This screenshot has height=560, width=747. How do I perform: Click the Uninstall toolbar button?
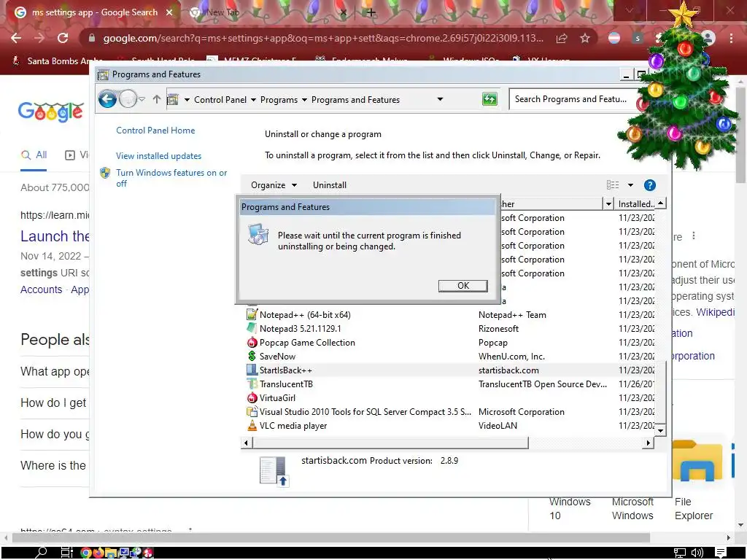pos(330,185)
